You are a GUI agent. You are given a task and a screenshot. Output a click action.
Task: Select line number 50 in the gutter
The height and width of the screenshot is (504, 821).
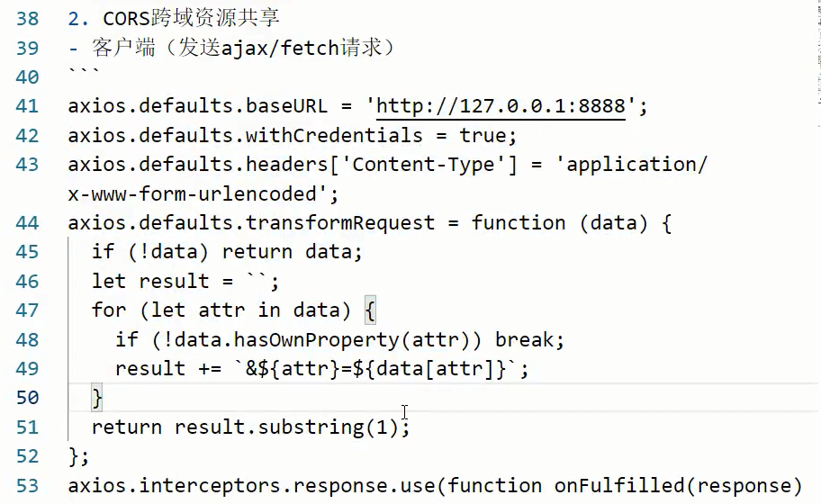27,398
